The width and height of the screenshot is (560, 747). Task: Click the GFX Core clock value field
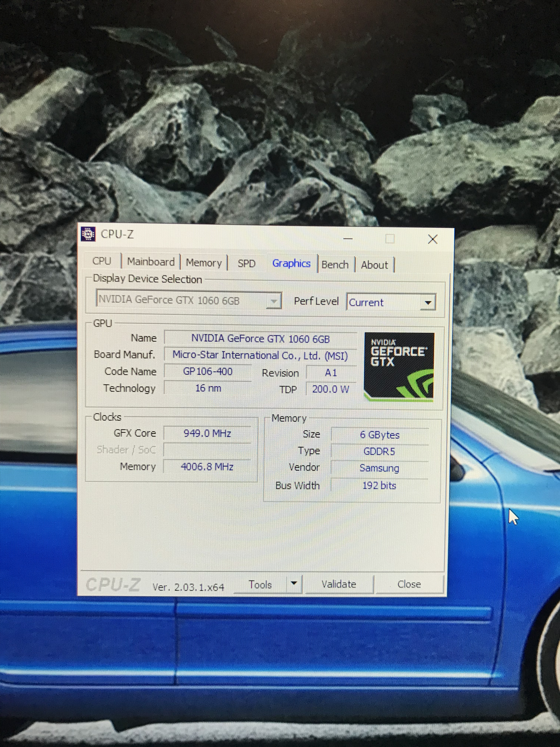tap(207, 433)
